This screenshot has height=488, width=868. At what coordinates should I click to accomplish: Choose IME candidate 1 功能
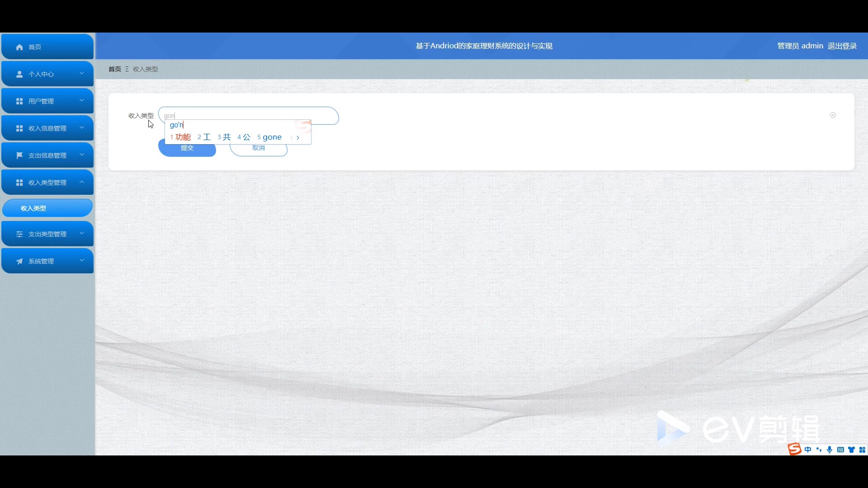[180, 137]
